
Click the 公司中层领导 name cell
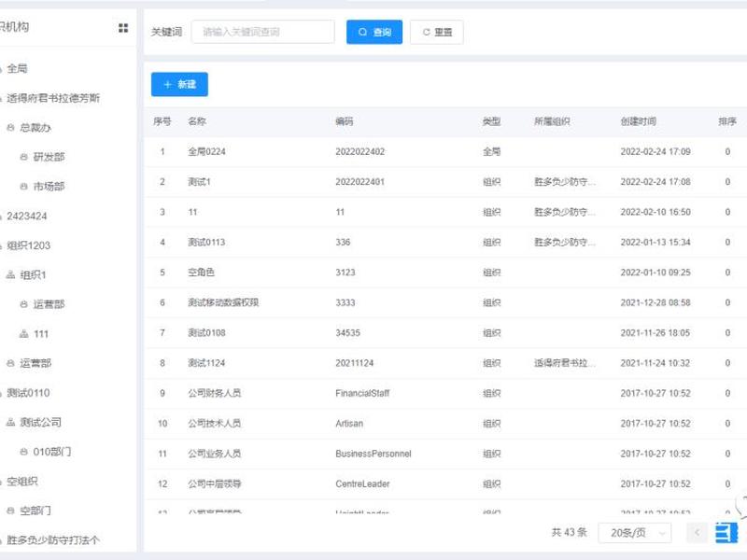215,483
